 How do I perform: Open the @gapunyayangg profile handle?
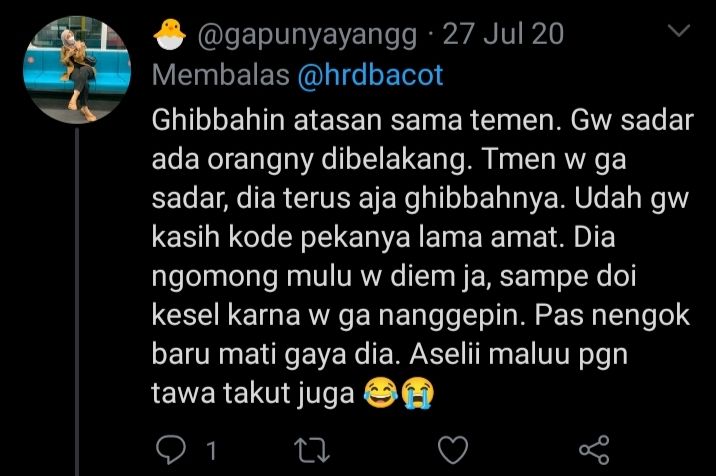[x=307, y=35]
